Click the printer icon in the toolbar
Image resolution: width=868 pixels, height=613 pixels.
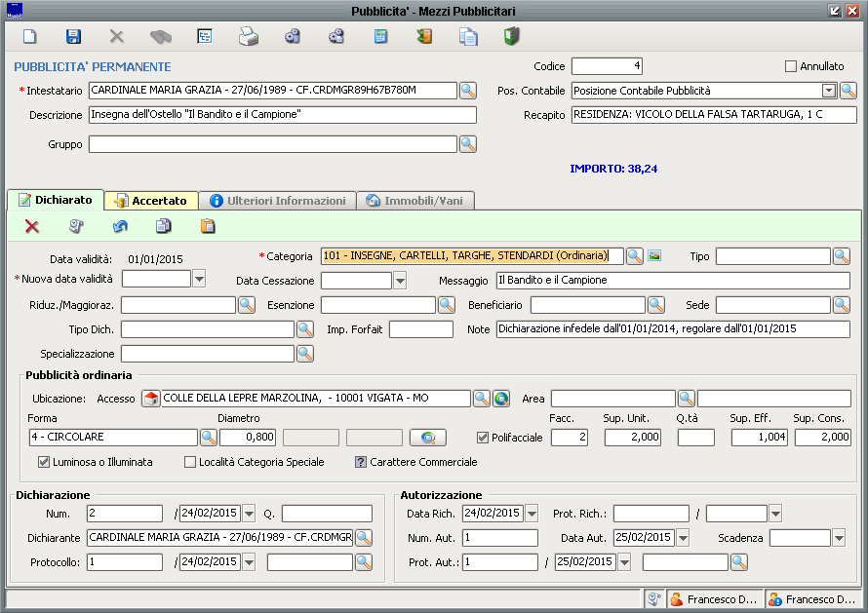pyautogui.click(x=249, y=37)
